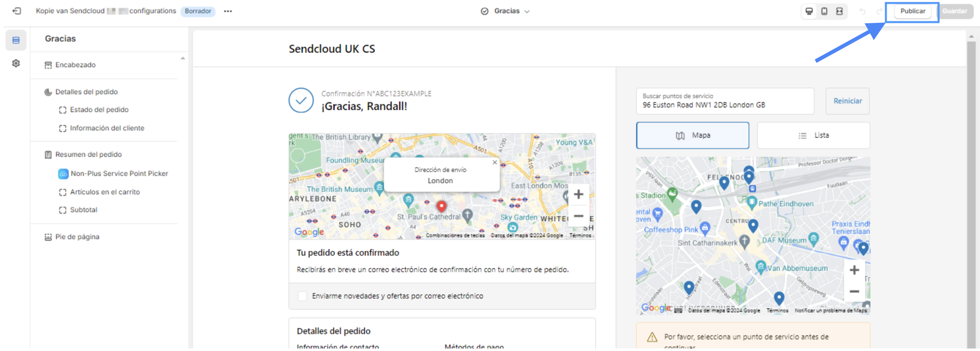Viewport: 980px width, 351px height.
Task: Open Notificar un problema de Maps link
Action: (x=830, y=311)
